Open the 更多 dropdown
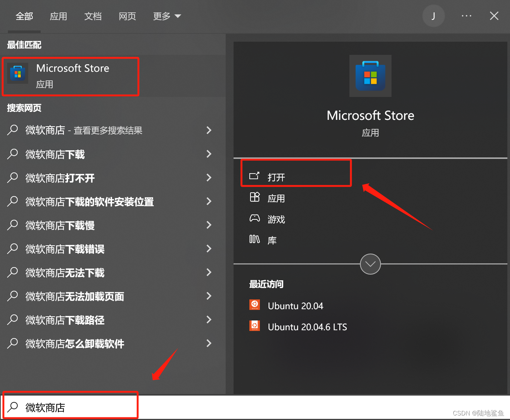This screenshot has height=420, width=510. 167,16
